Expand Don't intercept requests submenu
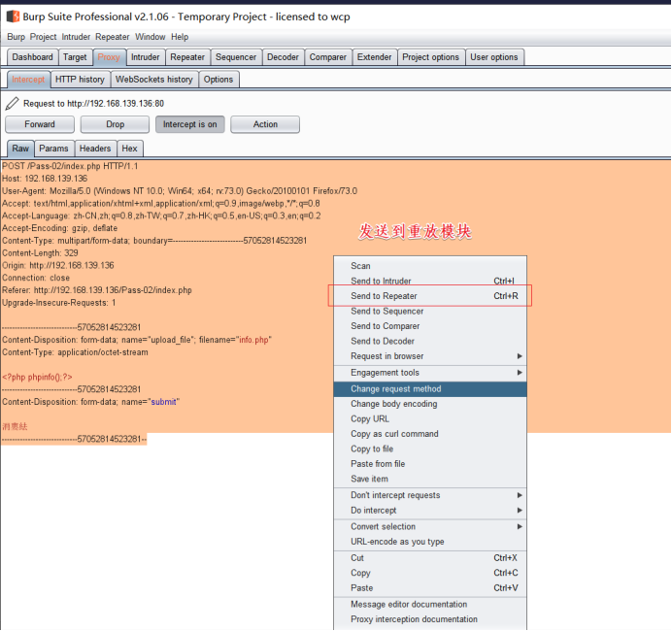The width and height of the screenshot is (672, 631). coord(430,495)
